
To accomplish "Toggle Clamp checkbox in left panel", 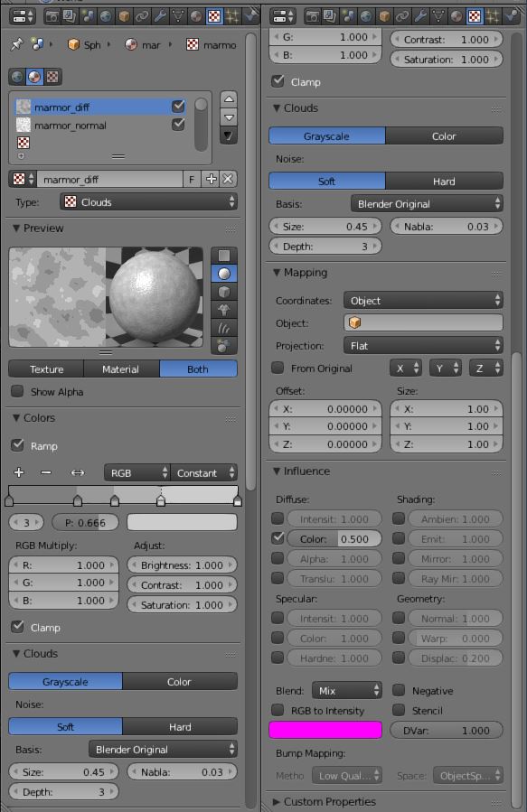I will (x=17, y=627).
